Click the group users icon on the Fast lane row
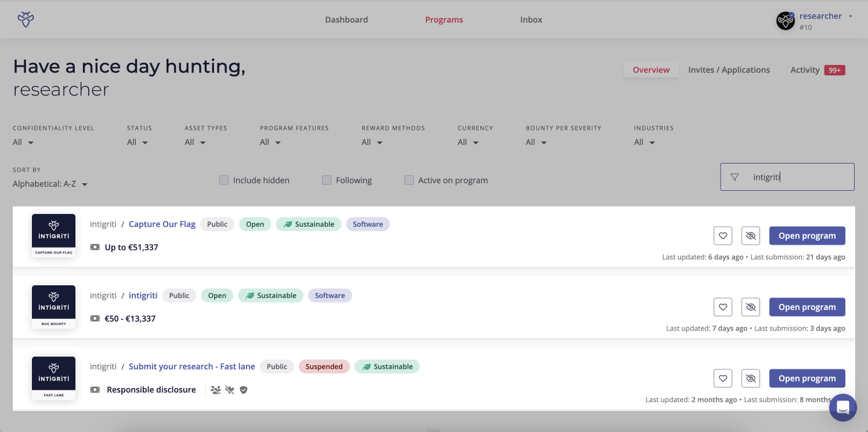Image resolution: width=868 pixels, height=432 pixels. coord(216,390)
